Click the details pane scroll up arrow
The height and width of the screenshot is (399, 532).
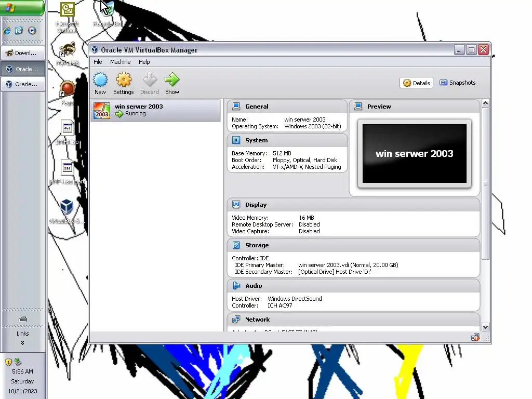pyautogui.click(x=486, y=103)
